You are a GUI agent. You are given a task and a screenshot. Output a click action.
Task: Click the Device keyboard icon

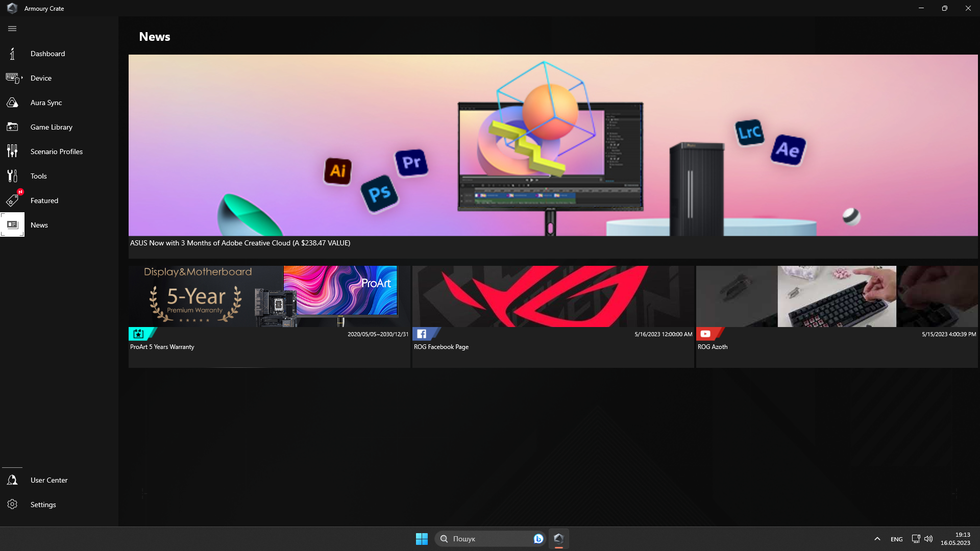click(x=12, y=78)
